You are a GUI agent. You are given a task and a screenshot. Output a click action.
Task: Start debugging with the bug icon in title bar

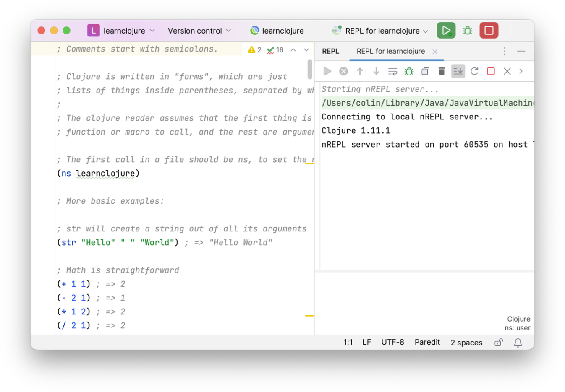[467, 31]
